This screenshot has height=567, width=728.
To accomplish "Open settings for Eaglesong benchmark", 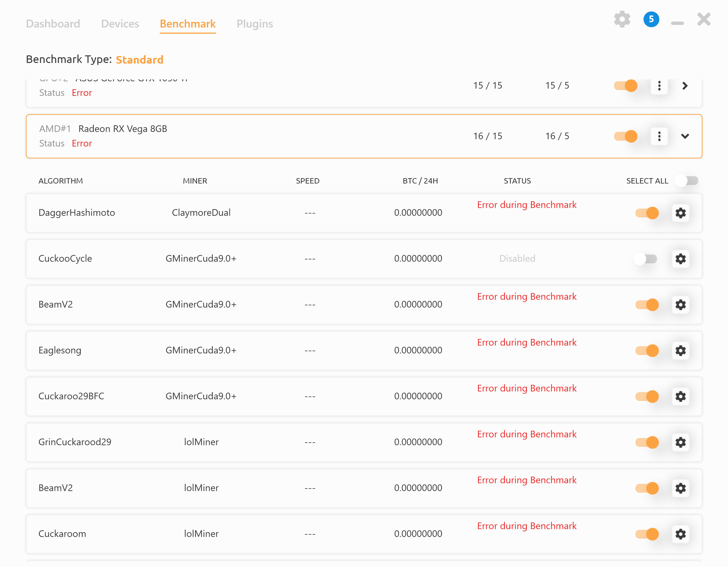I will [681, 351].
